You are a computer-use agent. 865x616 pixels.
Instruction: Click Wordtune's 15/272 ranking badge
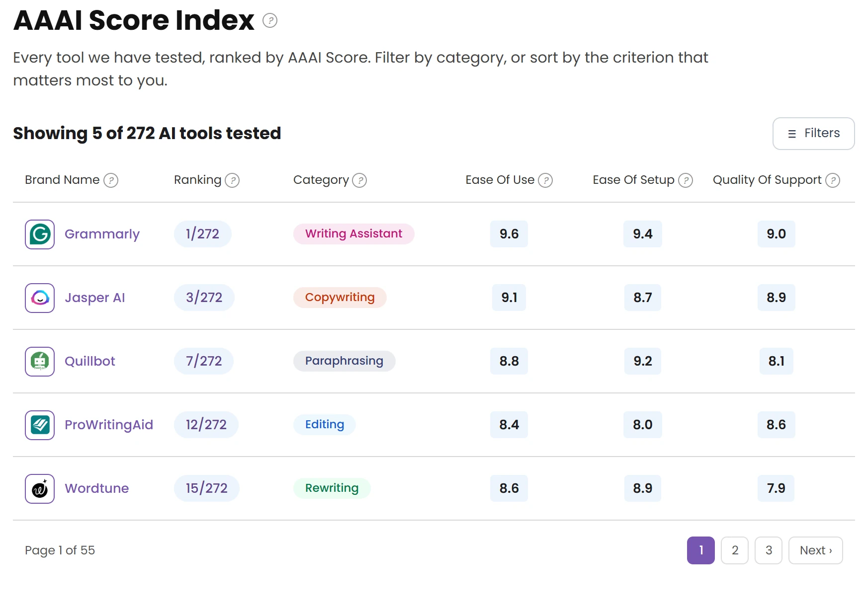point(206,488)
